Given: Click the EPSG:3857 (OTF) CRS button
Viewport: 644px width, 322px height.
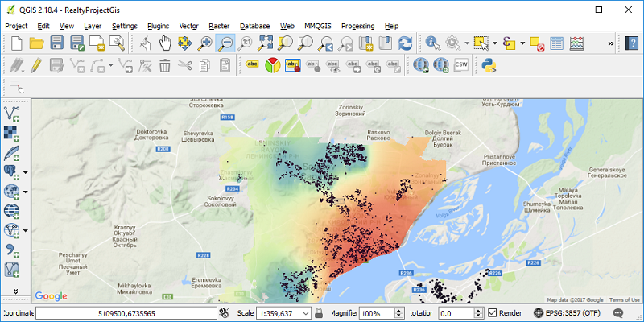Looking at the screenshot, I should coord(568,313).
